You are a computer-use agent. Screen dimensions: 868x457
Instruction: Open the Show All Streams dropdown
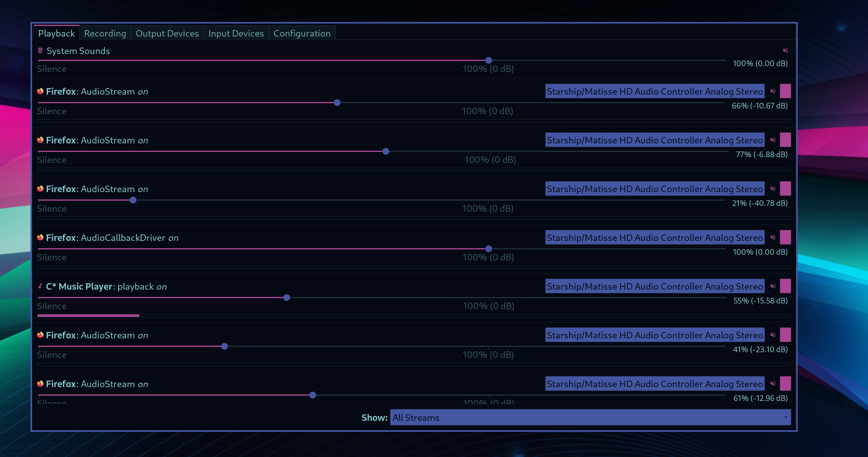[590, 417]
